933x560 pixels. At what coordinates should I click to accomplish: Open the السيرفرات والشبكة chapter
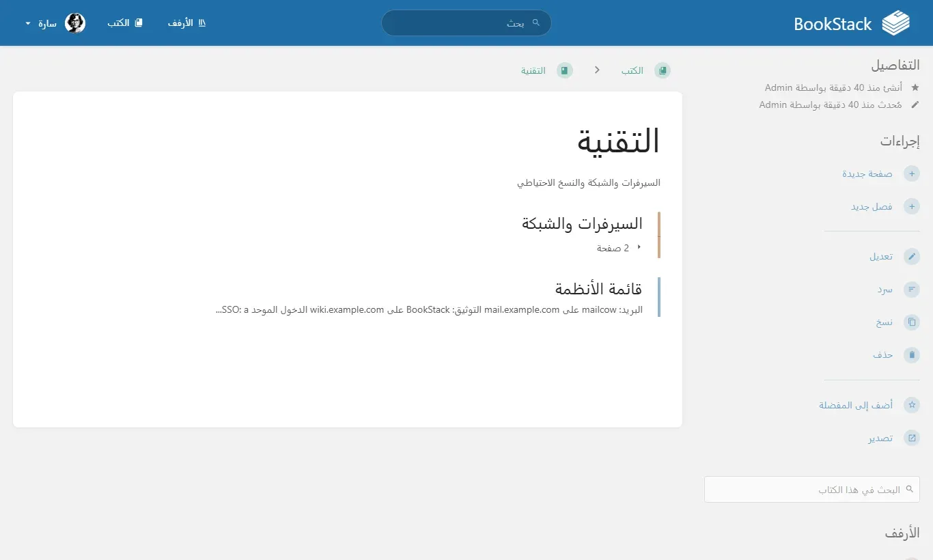pyautogui.click(x=582, y=223)
